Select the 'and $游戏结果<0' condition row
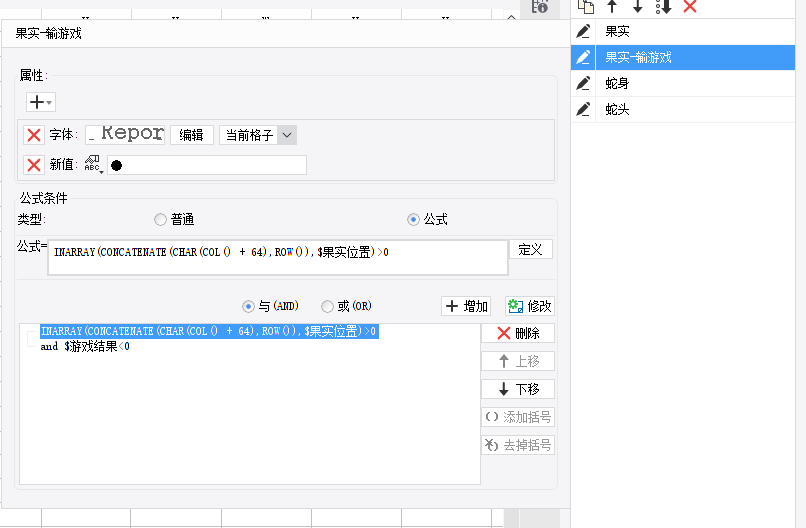Viewport: 806px width, 528px height. tap(85, 347)
